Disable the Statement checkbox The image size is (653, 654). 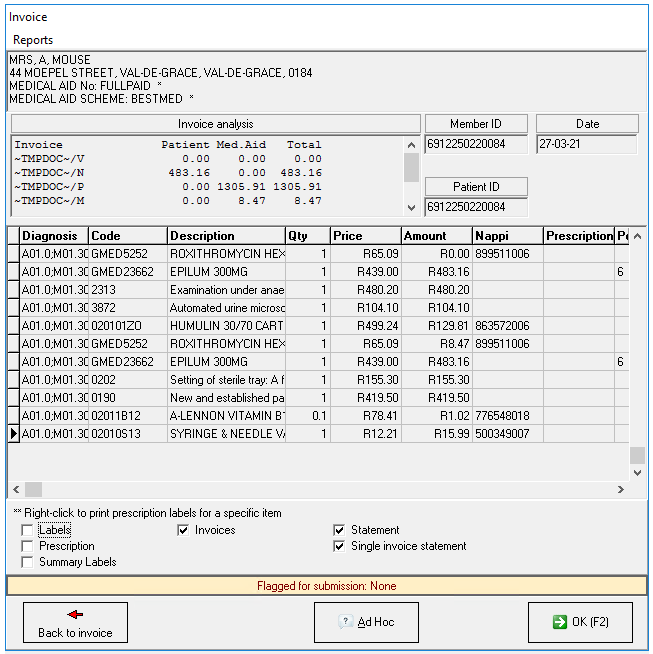pyautogui.click(x=339, y=530)
